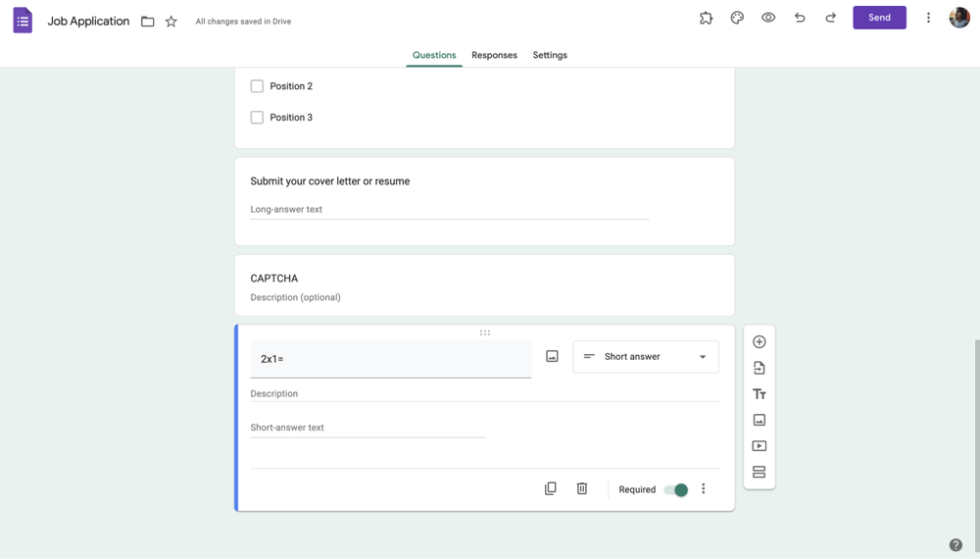Screen dimensions: 980x559
Task: Delete the 2x1= question
Action: click(582, 488)
